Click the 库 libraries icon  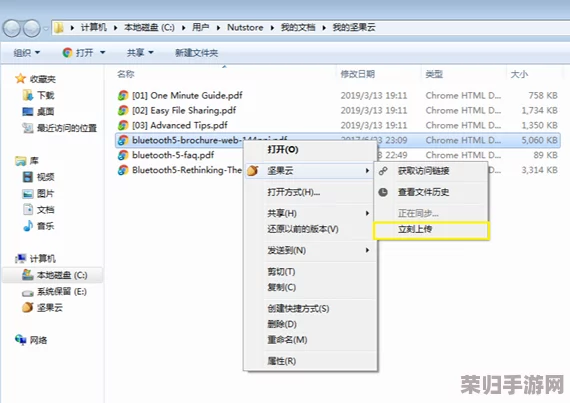coord(20,161)
